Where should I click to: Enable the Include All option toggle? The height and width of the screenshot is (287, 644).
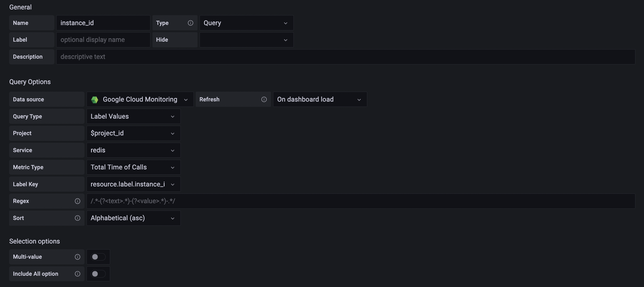point(98,274)
